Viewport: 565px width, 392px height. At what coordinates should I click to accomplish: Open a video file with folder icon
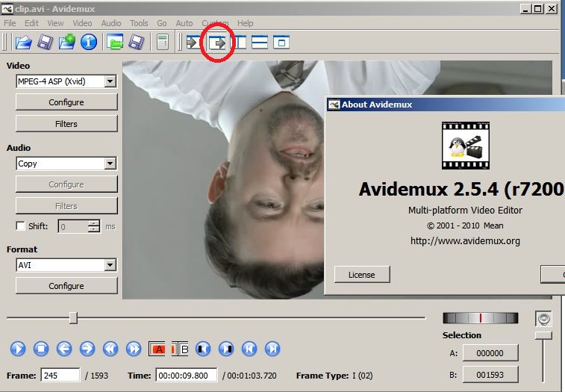point(23,43)
